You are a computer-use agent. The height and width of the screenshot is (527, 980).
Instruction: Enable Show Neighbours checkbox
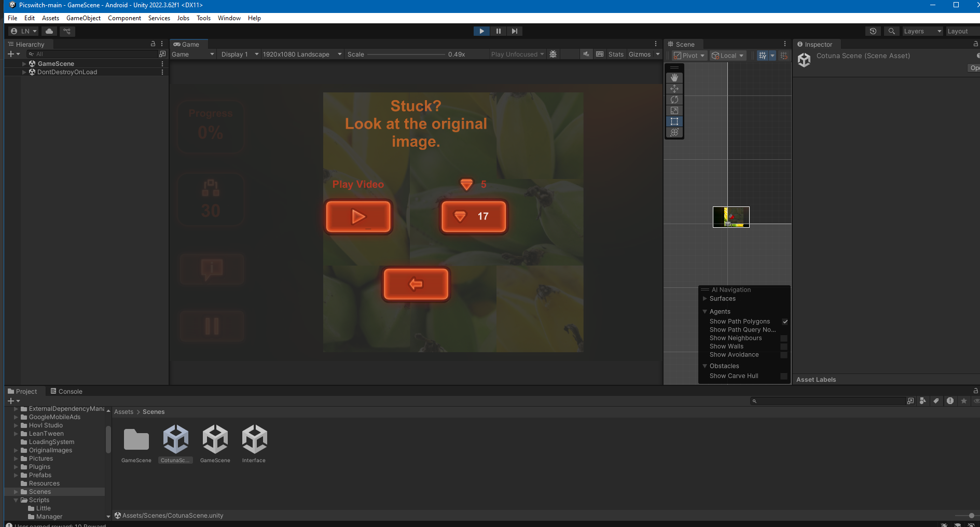click(x=784, y=338)
